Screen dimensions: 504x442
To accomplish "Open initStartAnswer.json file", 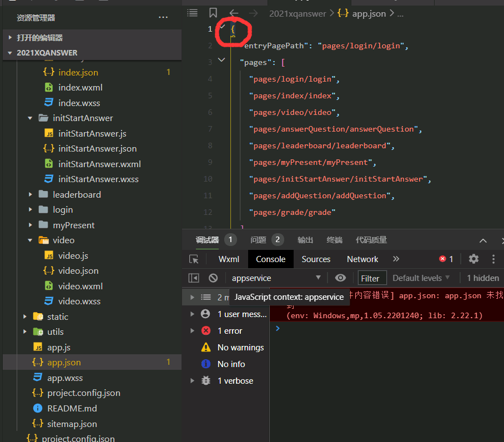I will click(97, 148).
